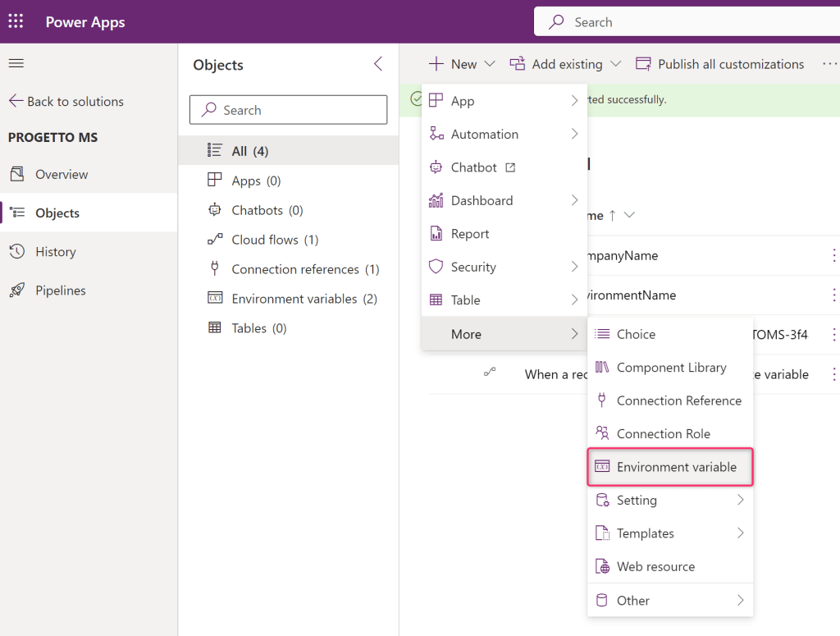This screenshot has width=840, height=636.
Task: Open the Pipelines rocket icon
Action: click(16, 291)
